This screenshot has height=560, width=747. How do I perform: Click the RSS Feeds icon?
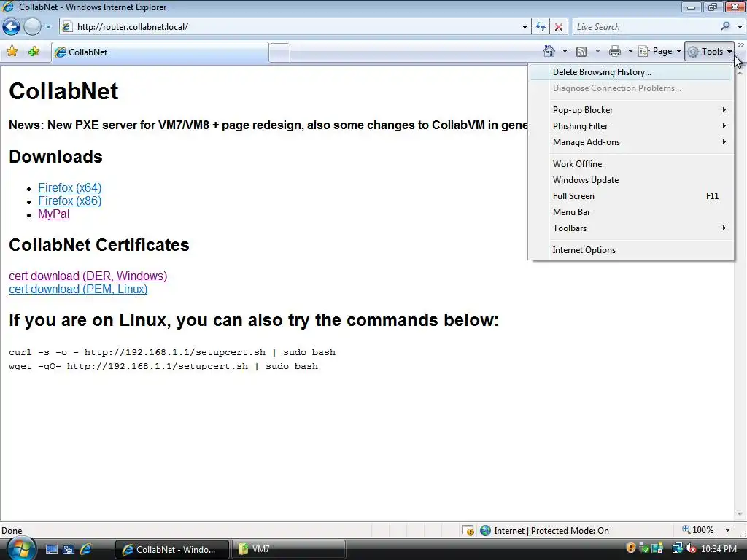click(x=581, y=51)
